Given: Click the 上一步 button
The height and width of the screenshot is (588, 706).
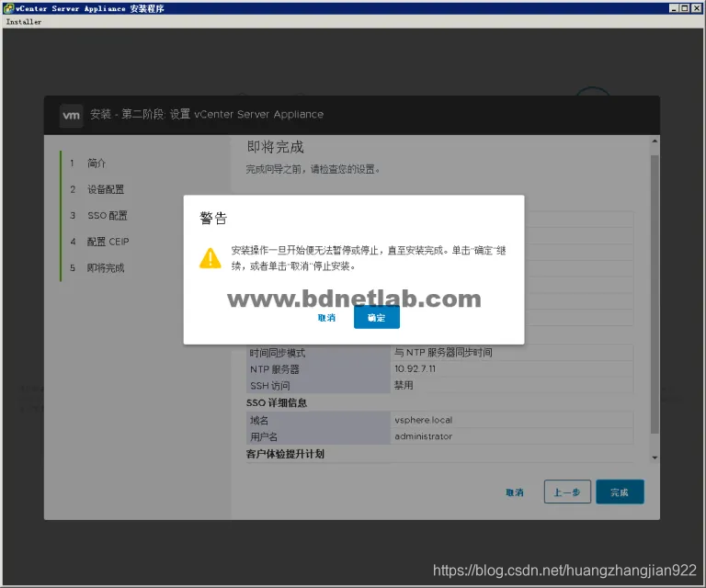Looking at the screenshot, I should (567, 492).
